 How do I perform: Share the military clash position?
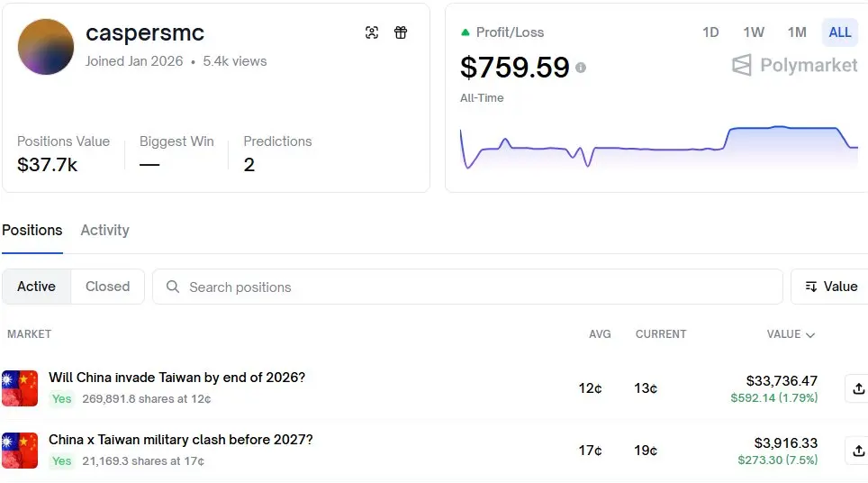pos(857,451)
